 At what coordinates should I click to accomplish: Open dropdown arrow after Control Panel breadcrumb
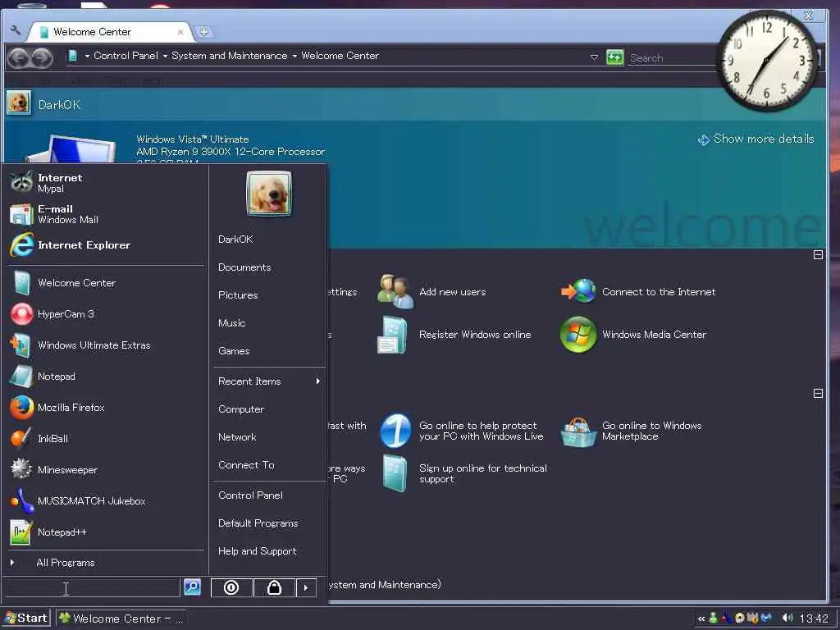tap(165, 56)
